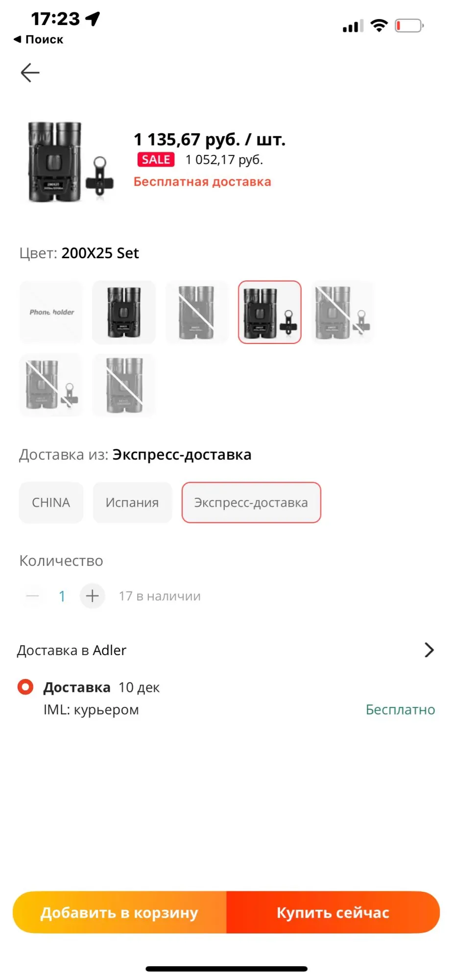Image resolution: width=453 pixels, height=980 pixels.
Task: Tap the crossed-out set variant in second row
Action: pos(51,385)
